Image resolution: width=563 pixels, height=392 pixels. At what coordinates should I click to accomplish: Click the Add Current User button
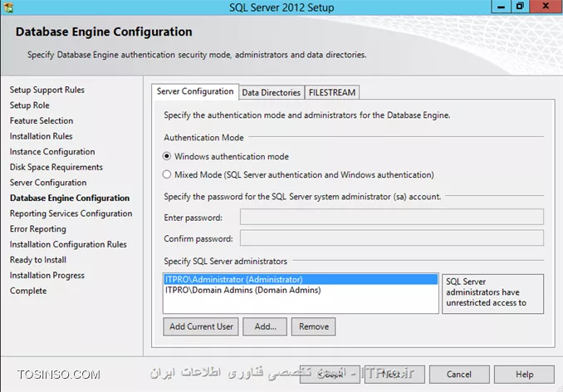pos(201,326)
